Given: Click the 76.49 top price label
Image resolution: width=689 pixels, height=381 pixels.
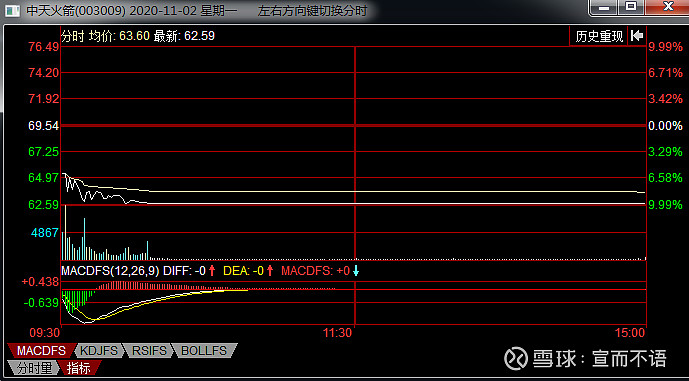Looking at the screenshot, I should coord(44,47).
